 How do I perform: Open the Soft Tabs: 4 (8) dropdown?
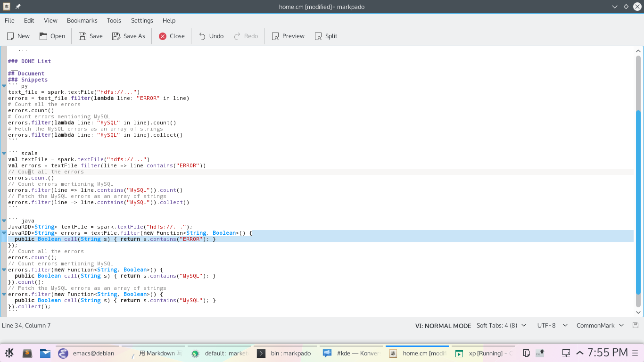click(503, 325)
